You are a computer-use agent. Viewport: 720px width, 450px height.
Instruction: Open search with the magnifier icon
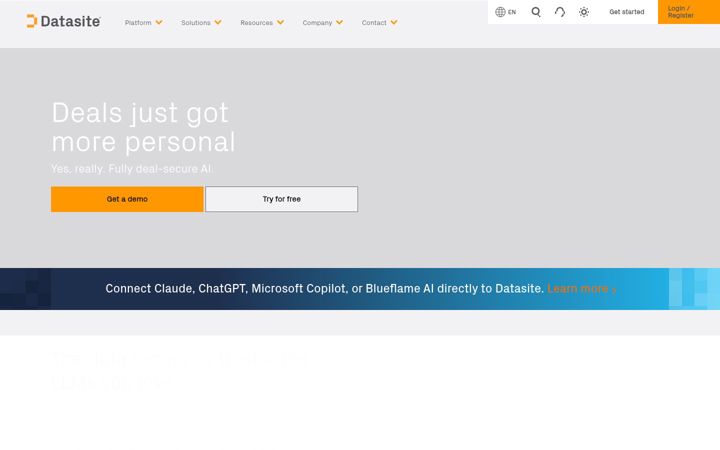536,12
